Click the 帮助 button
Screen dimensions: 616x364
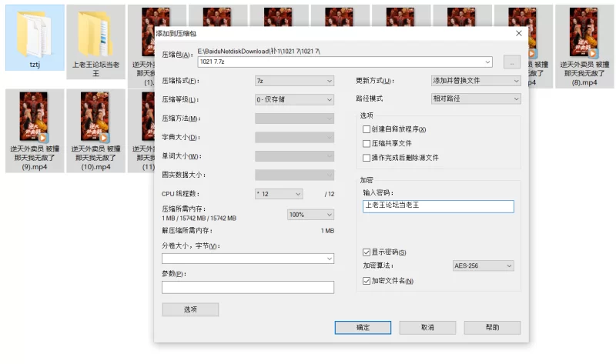tap(492, 328)
